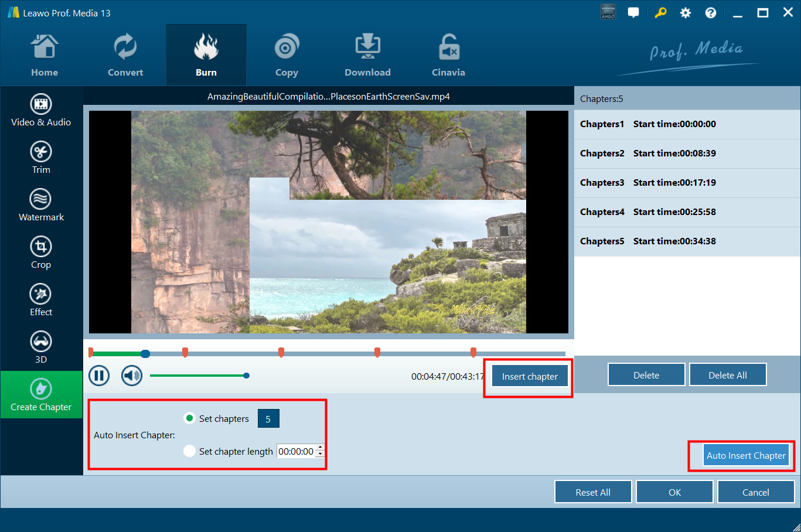Click Delete All to remove all chapters
Image resolution: width=801 pixels, height=532 pixels.
click(728, 375)
